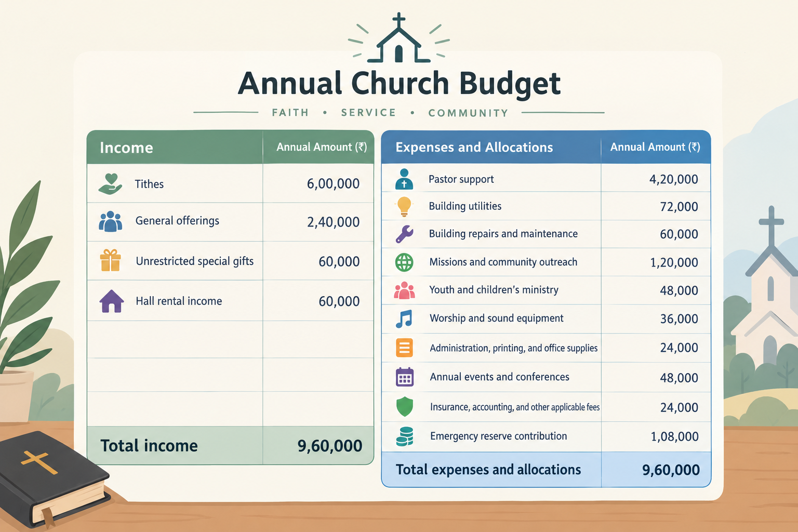Image resolution: width=798 pixels, height=532 pixels.
Task: Click the Youth and children's ministry label
Action: tap(494, 290)
